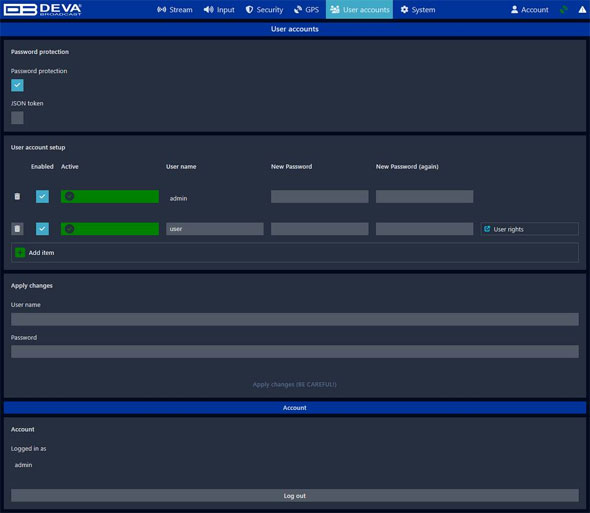Click the DEVA Broadcast logo
590x513 pixels.
[x=43, y=9]
